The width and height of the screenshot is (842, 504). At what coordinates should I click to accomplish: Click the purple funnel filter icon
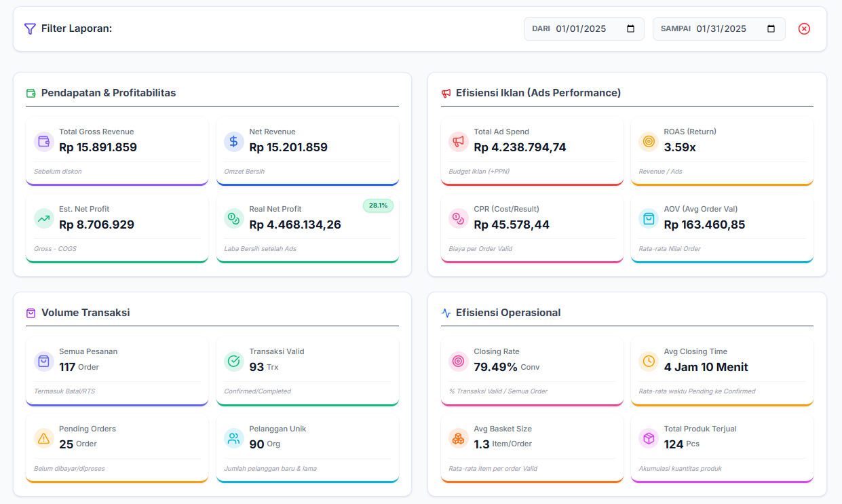click(x=28, y=28)
